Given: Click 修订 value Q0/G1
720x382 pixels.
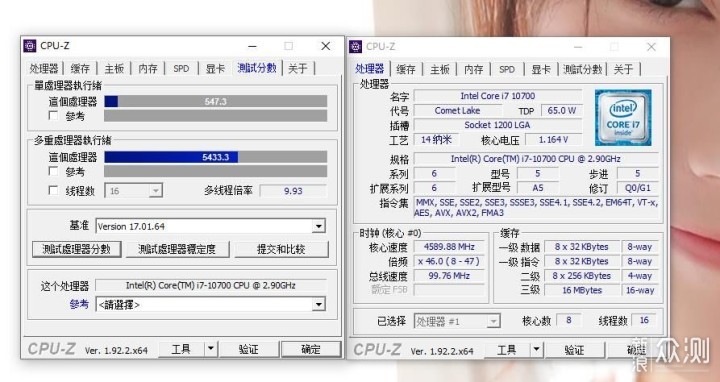Looking at the screenshot, I should click(x=638, y=188).
